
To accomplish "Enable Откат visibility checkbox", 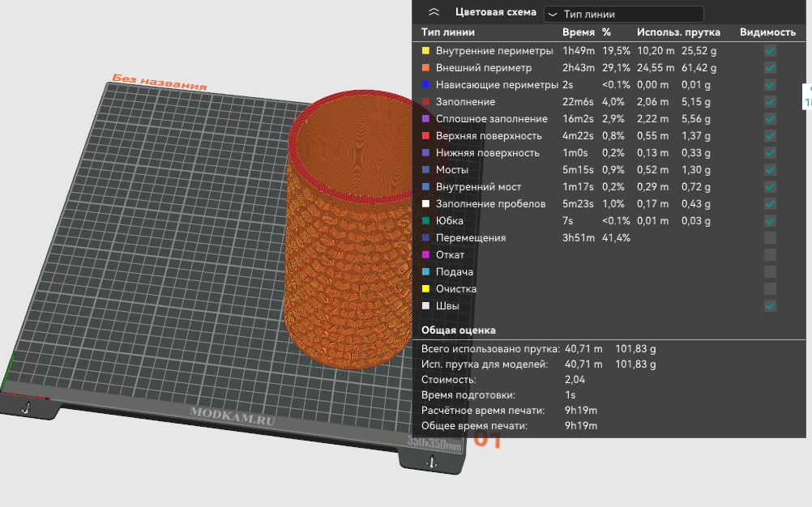I will point(770,255).
